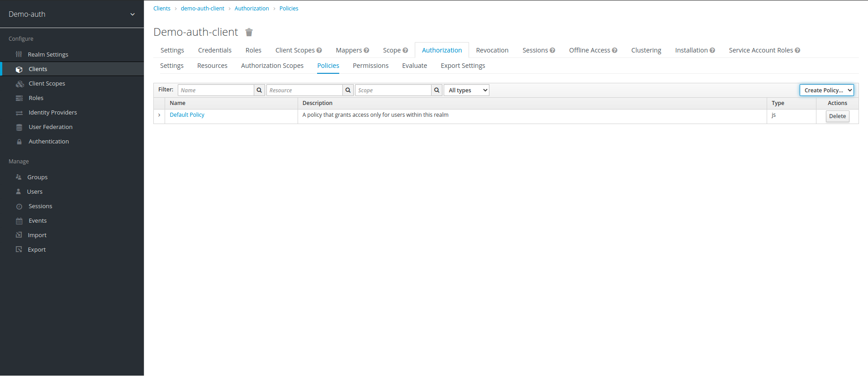Open the Create Policy dropdown
868x377 pixels.
point(826,90)
